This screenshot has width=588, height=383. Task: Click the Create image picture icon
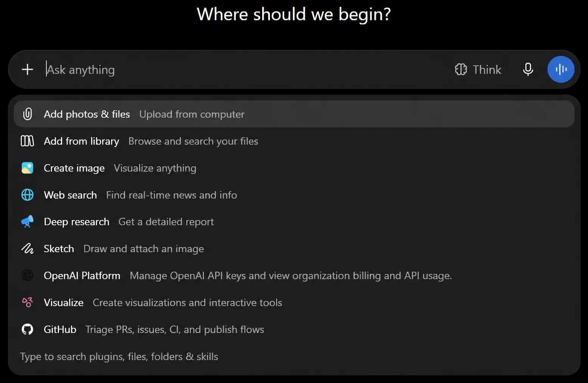coord(27,168)
